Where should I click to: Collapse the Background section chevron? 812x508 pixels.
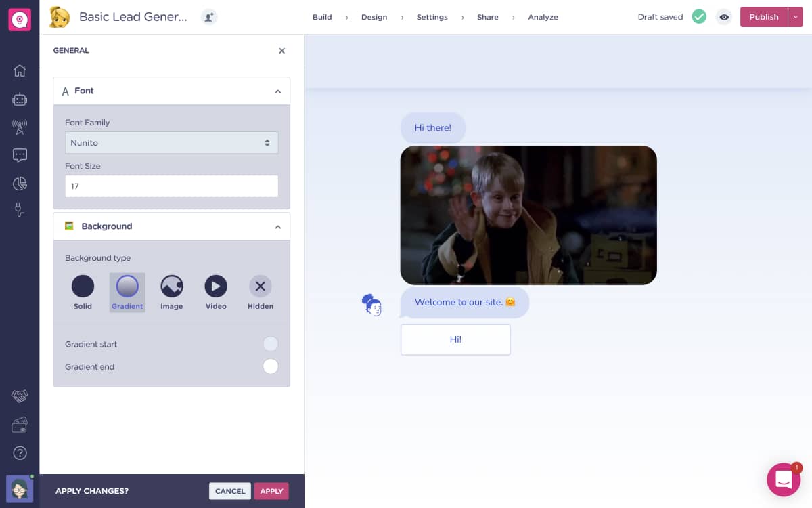click(277, 227)
